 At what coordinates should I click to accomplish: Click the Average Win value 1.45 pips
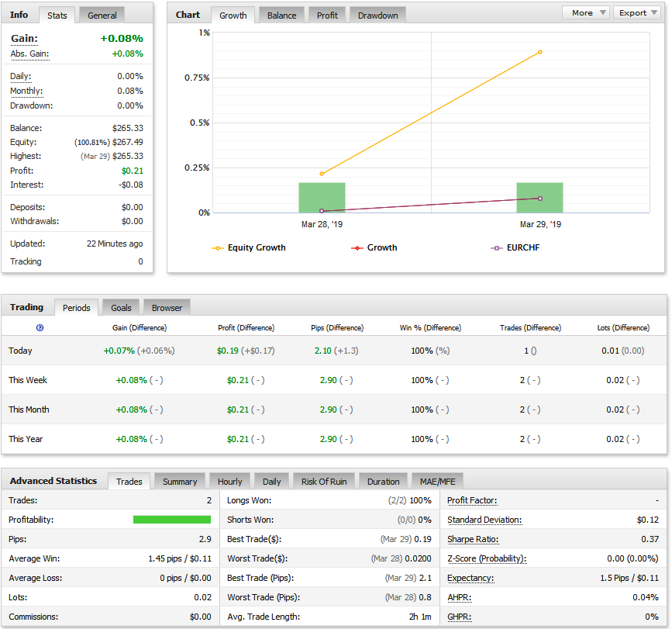tap(165, 558)
